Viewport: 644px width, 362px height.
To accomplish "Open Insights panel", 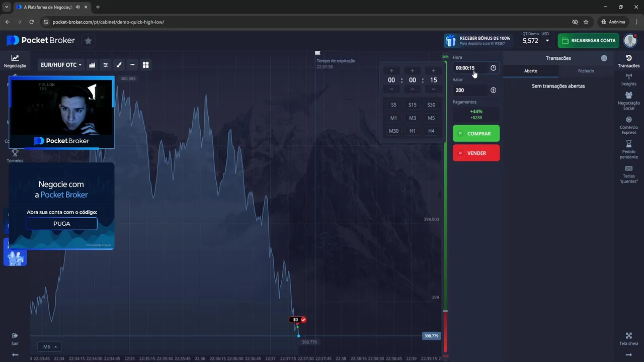I will coord(628,79).
